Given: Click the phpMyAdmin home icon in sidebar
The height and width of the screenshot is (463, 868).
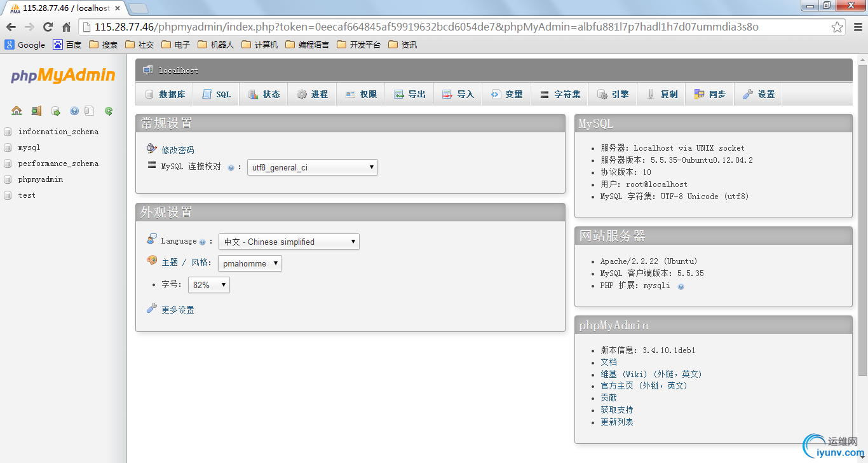Looking at the screenshot, I should coord(17,111).
